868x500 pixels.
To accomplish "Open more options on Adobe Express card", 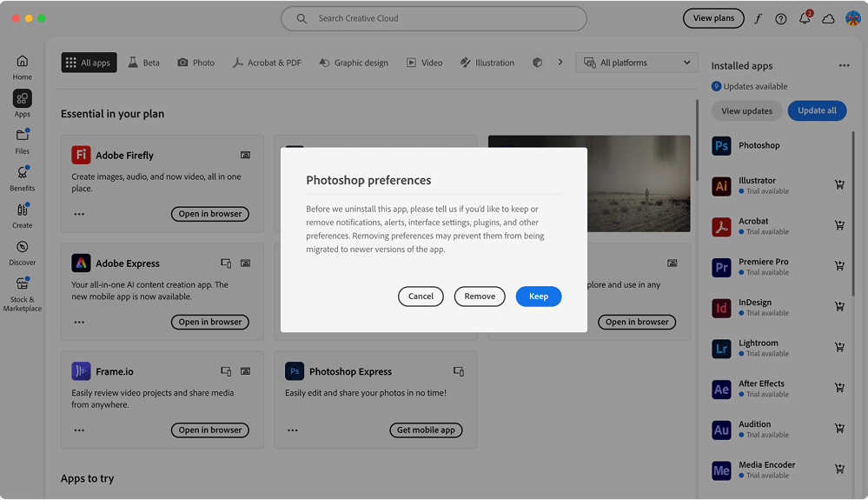I will 79,322.
